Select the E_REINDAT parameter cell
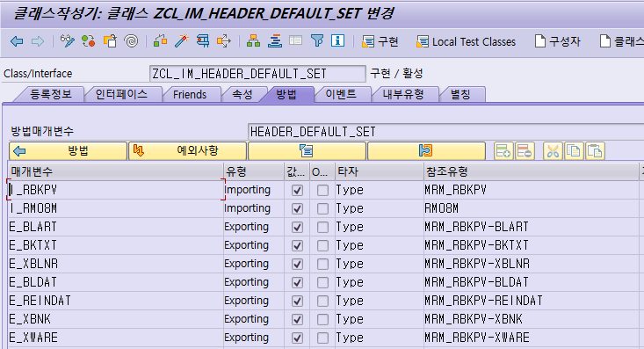The height and width of the screenshot is (349, 644). pyautogui.click(x=115, y=301)
